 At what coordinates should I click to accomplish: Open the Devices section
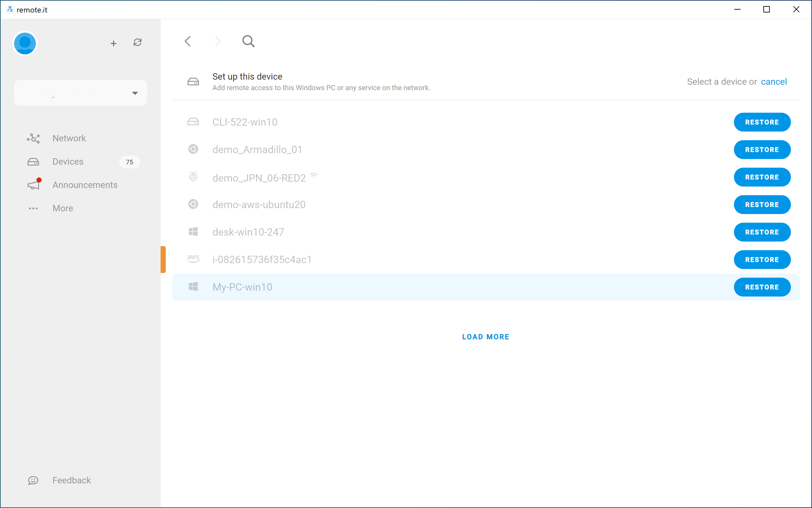pyautogui.click(x=68, y=162)
